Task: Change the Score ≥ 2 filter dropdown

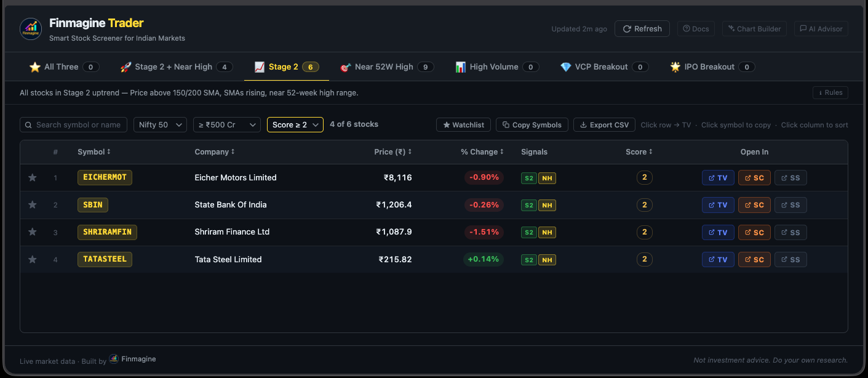Action: tap(296, 124)
